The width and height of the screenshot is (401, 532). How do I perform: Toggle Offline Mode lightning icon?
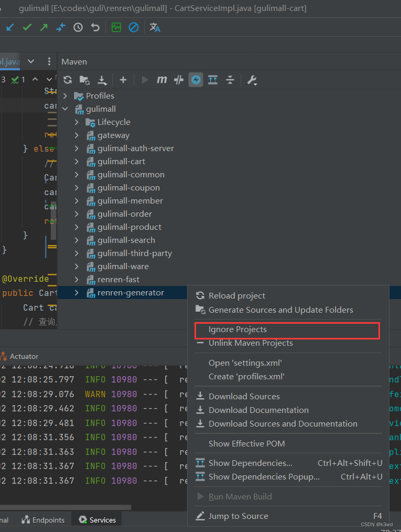(x=196, y=80)
